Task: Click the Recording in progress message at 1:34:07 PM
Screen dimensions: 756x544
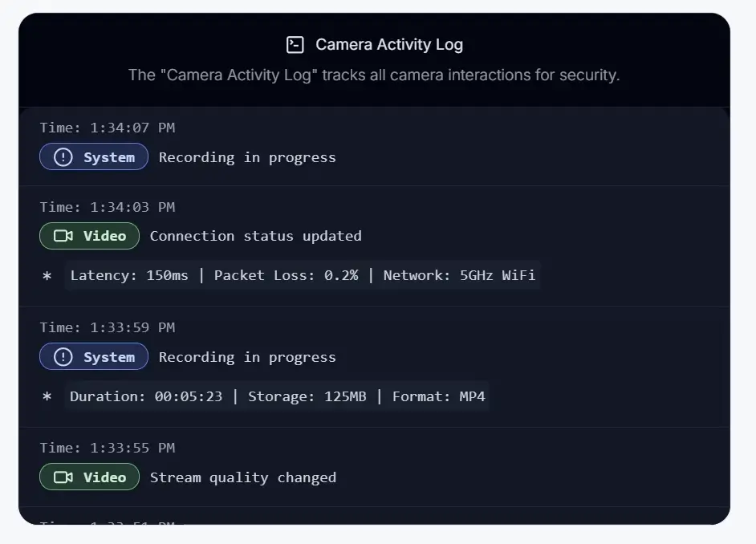Action: pos(247,157)
